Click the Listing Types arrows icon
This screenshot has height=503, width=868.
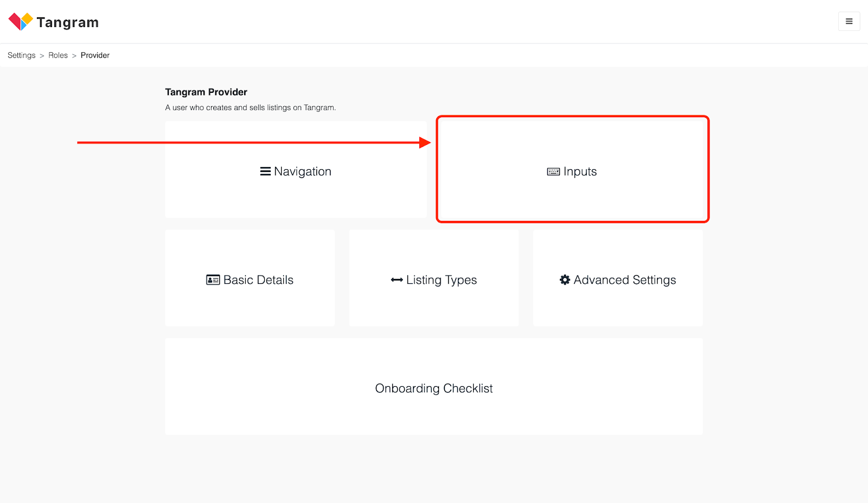397,280
